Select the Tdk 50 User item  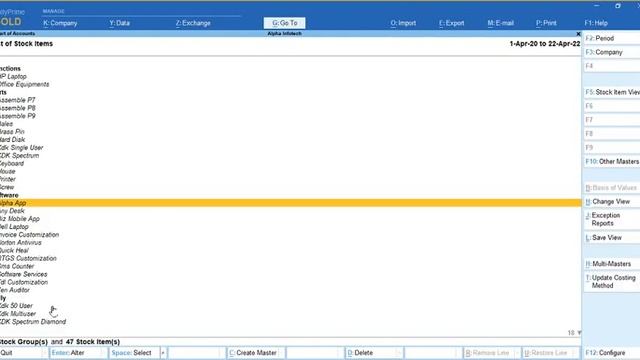(x=16, y=306)
